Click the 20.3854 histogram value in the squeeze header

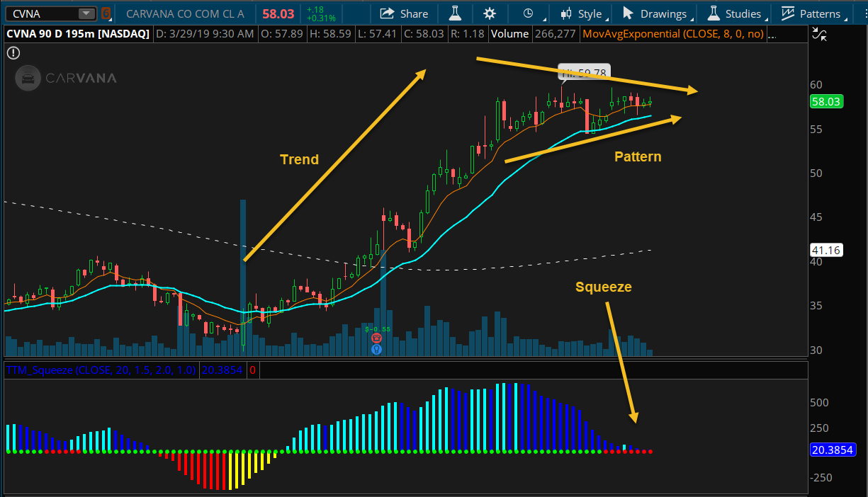221,370
